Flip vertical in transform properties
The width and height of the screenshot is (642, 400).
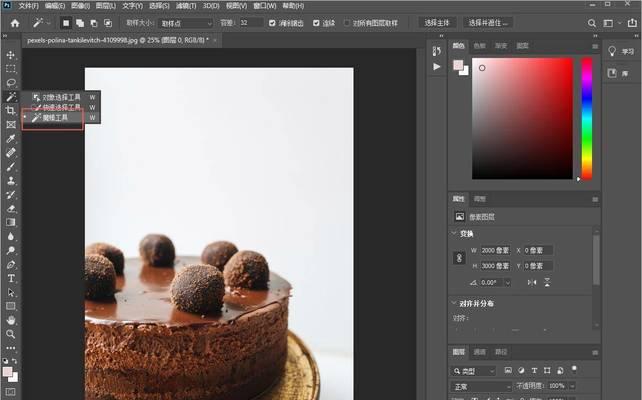pos(547,282)
